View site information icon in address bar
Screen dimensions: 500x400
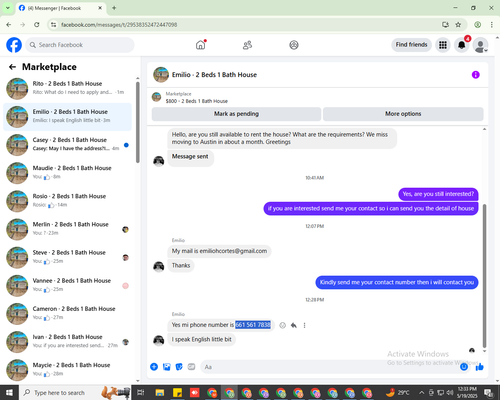tap(53, 25)
